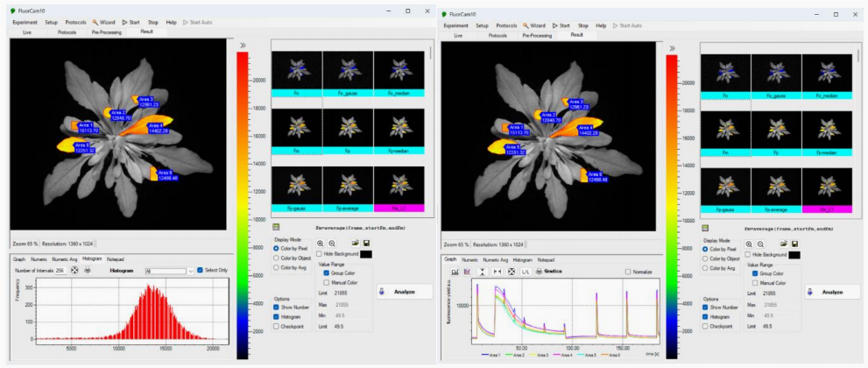Enable Normalize checkbox in the graph panel
The image size is (868, 368).
[629, 272]
